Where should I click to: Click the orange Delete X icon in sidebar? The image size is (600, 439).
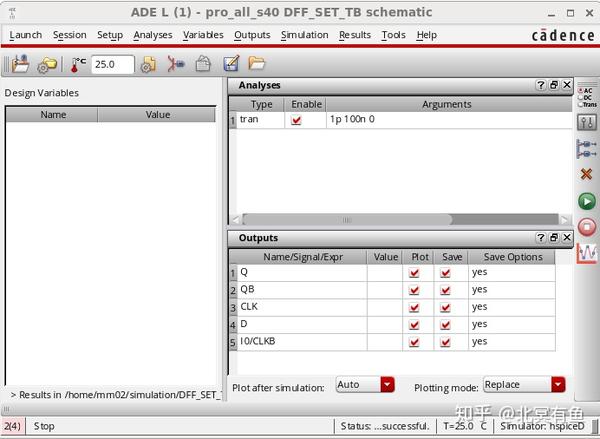click(586, 174)
